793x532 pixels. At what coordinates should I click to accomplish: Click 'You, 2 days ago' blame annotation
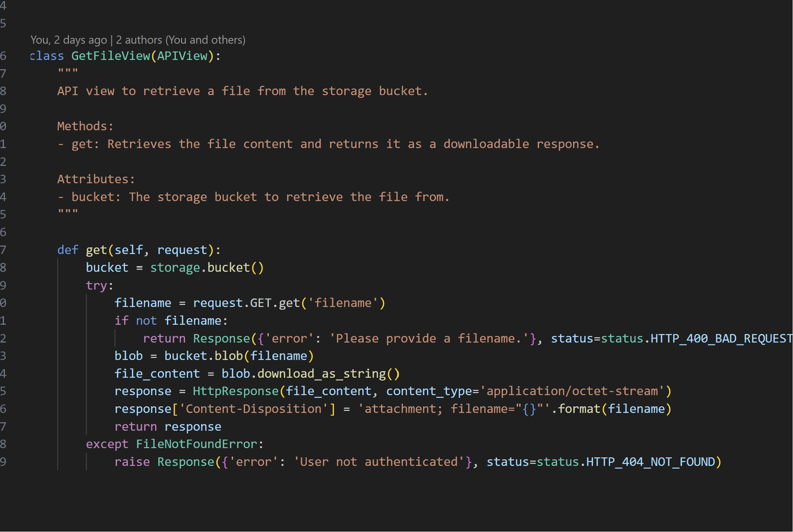68,40
